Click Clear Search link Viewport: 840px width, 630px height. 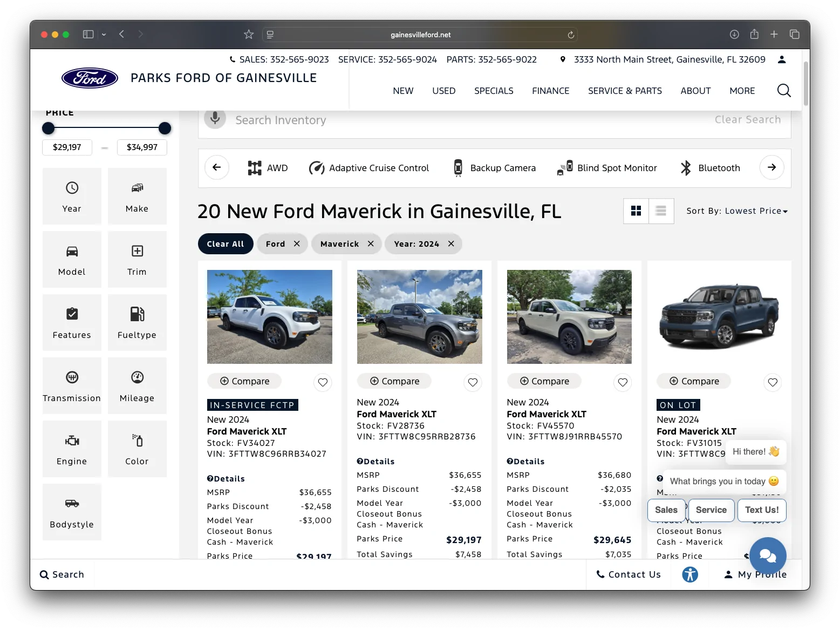click(748, 119)
